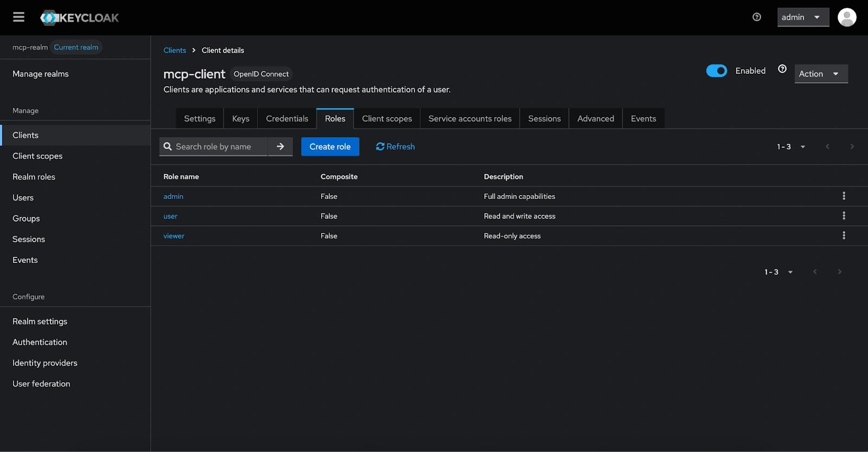This screenshot has height=452, width=868.
Task: Open Groups in sidebar
Action: click(75, 219)
